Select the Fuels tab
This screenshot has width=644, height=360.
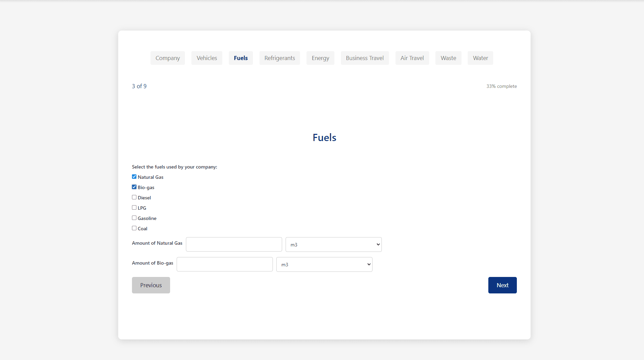pyautogui.click(x=241, y=58)
